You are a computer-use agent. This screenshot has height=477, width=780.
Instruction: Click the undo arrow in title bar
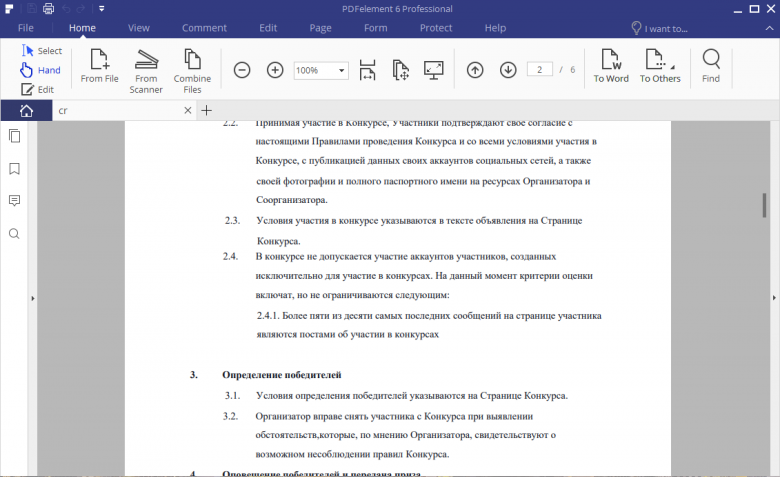66,8
